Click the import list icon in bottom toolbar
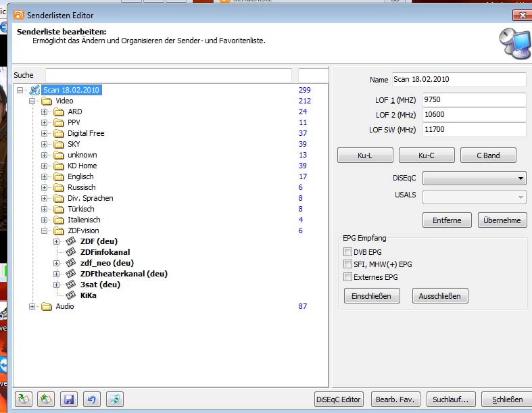This screenshot has height=413, width=532. pyautogui.click(x=24, y=399)
